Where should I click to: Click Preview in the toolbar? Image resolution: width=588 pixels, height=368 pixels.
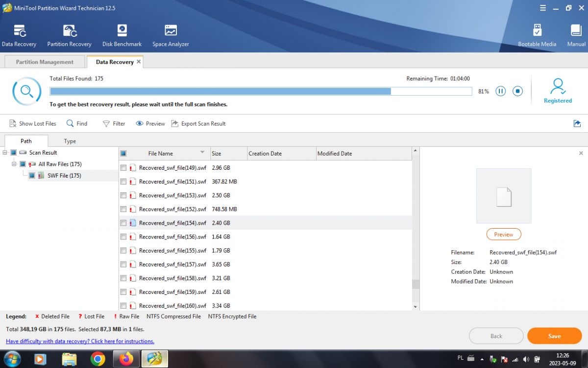pyautogui.click(x=150, y=124)
